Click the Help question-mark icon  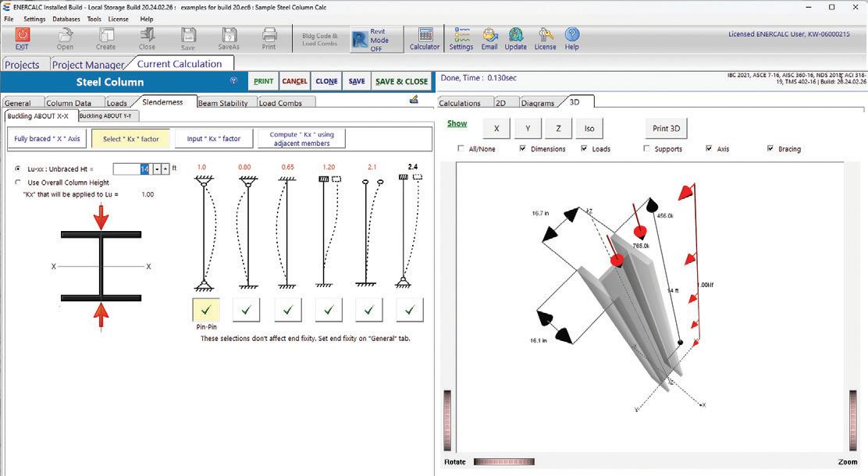click(572, 39)
